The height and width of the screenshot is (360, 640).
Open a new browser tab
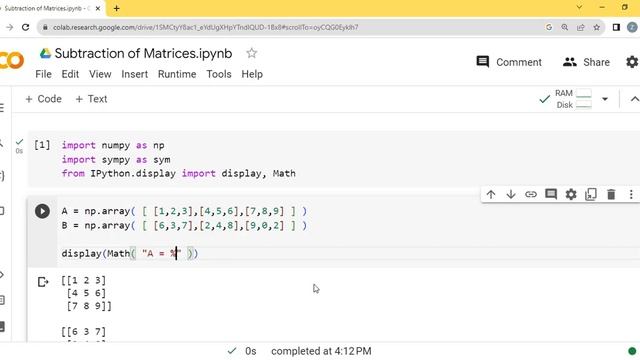click(116, 8)
